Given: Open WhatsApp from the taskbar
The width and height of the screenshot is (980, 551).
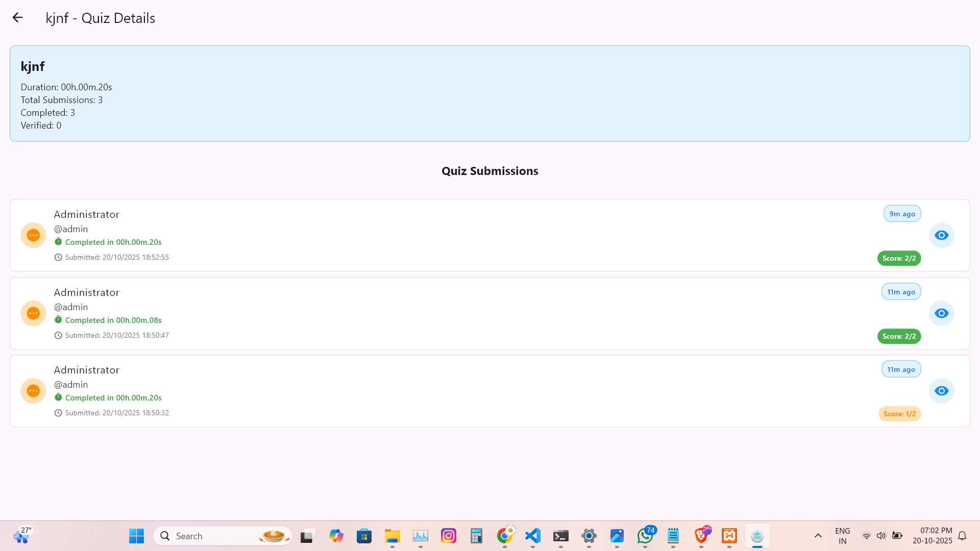Looking at the screenshot, I should pos(645,536).
